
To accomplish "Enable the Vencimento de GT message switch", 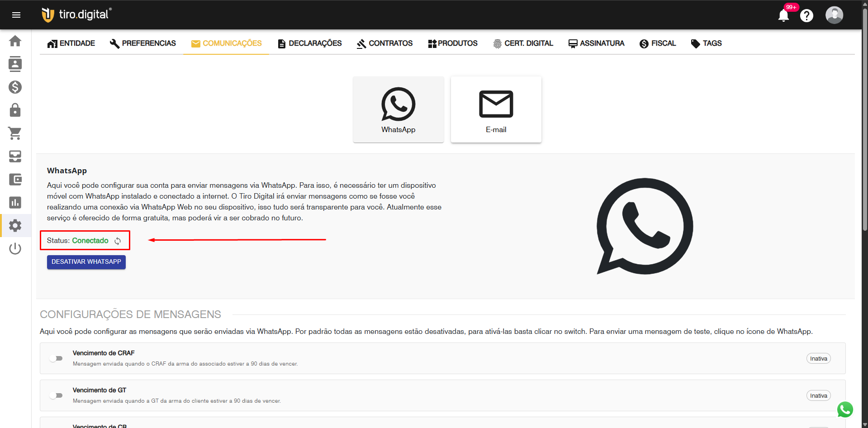I will pos(56,395).
